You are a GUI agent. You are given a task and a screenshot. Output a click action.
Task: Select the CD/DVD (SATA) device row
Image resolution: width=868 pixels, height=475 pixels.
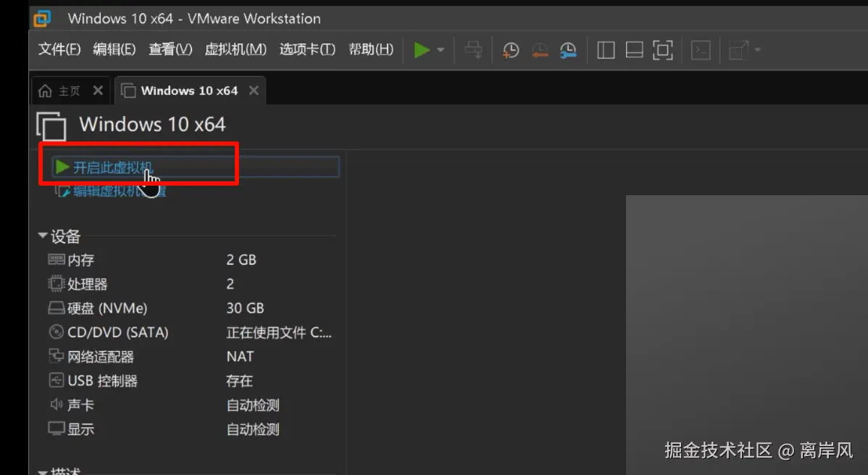coord(191,333)
